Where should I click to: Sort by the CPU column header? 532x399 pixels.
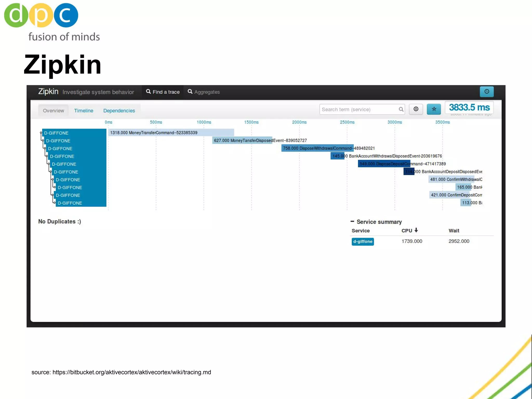[407, 231]
